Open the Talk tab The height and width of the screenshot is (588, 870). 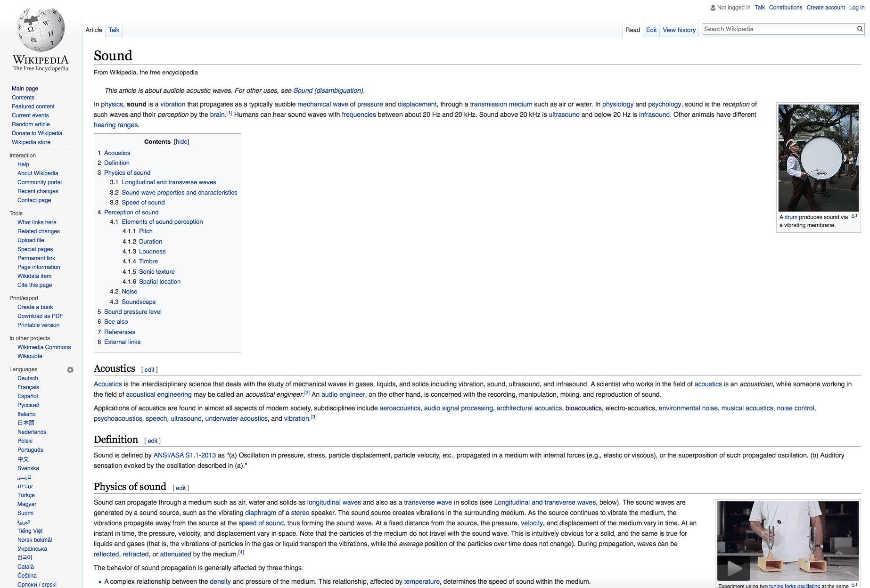114,30
